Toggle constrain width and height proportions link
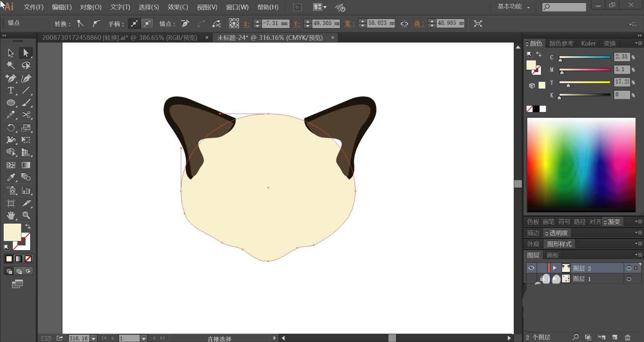Image resolution: width=644 pixels, height=342 pixels. coord(404,24)
